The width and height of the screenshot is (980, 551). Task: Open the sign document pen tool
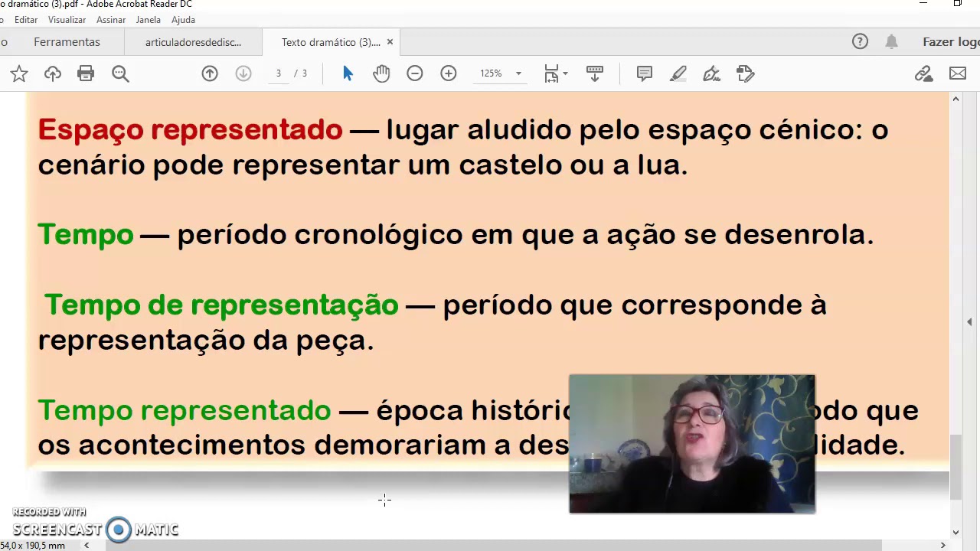[712, 73]
